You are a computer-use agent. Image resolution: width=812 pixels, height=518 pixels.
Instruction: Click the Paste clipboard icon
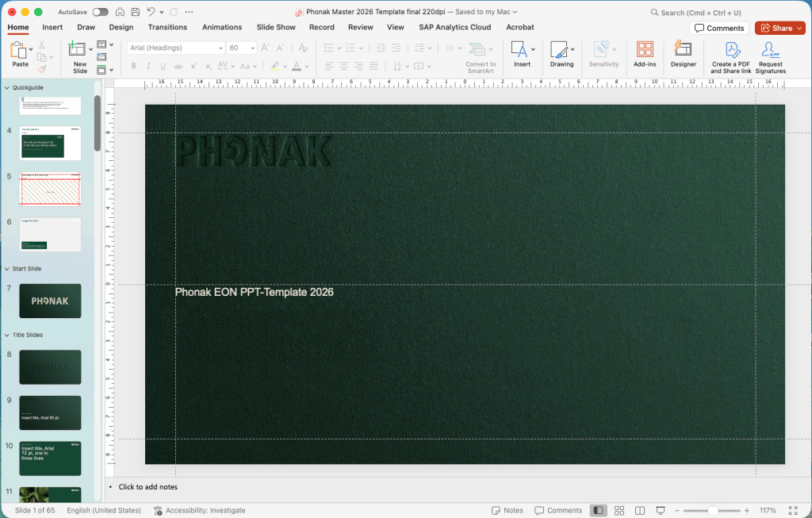coord(18,50)
